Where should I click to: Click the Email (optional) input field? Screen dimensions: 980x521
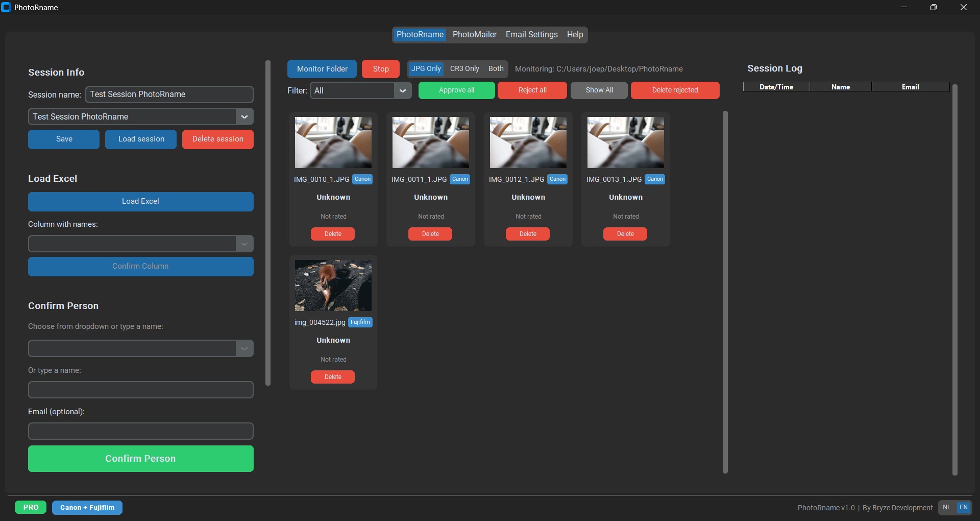[141, 431]
